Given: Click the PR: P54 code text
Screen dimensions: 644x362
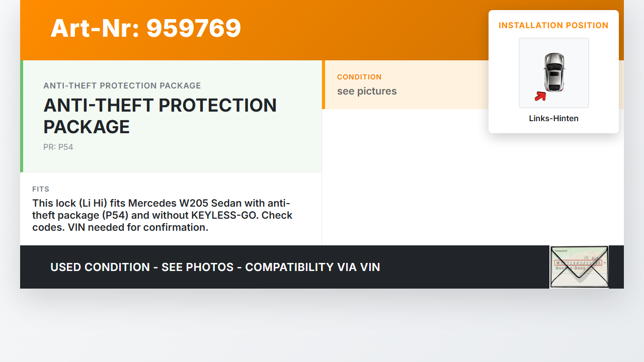Looking at the screenshot, I should click(58, 147).
